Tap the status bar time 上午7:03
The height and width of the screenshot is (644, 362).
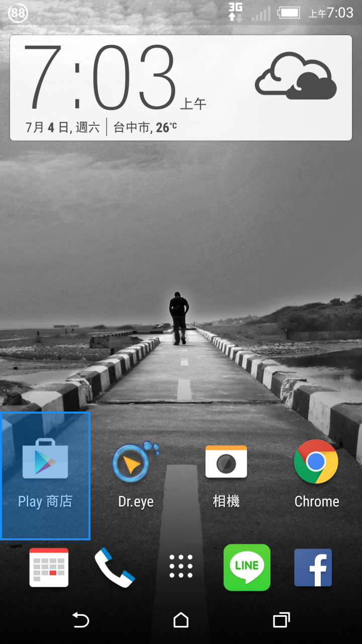click(x=331, y=13)
